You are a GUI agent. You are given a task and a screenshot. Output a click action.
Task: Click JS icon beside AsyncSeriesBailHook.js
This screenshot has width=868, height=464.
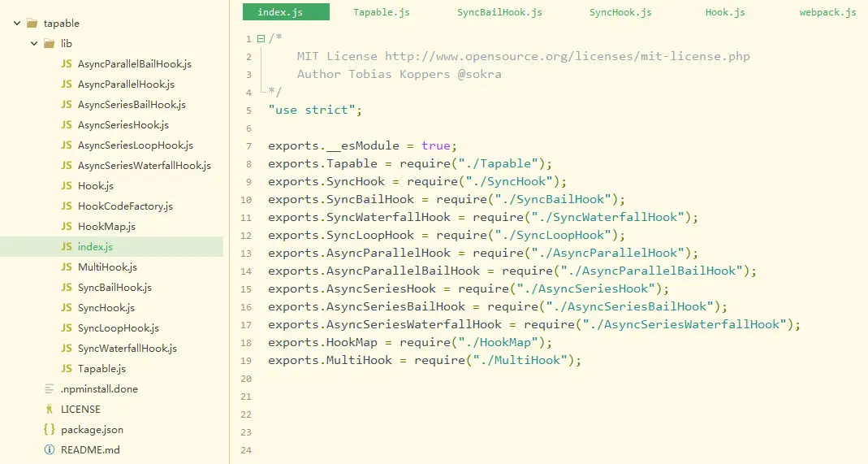coord(67,104)
